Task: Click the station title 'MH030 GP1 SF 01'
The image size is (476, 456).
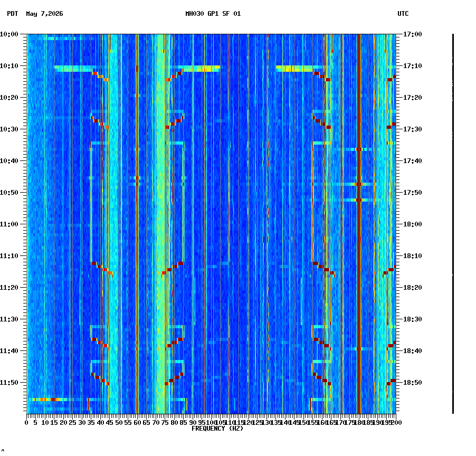Action: coord(213,14)
